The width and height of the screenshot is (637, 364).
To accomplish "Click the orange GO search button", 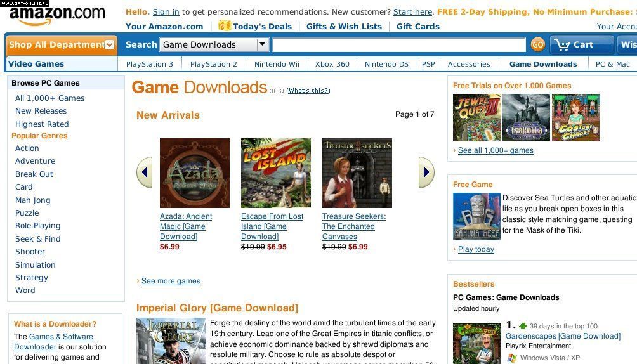I will click(x=537, y=44).
